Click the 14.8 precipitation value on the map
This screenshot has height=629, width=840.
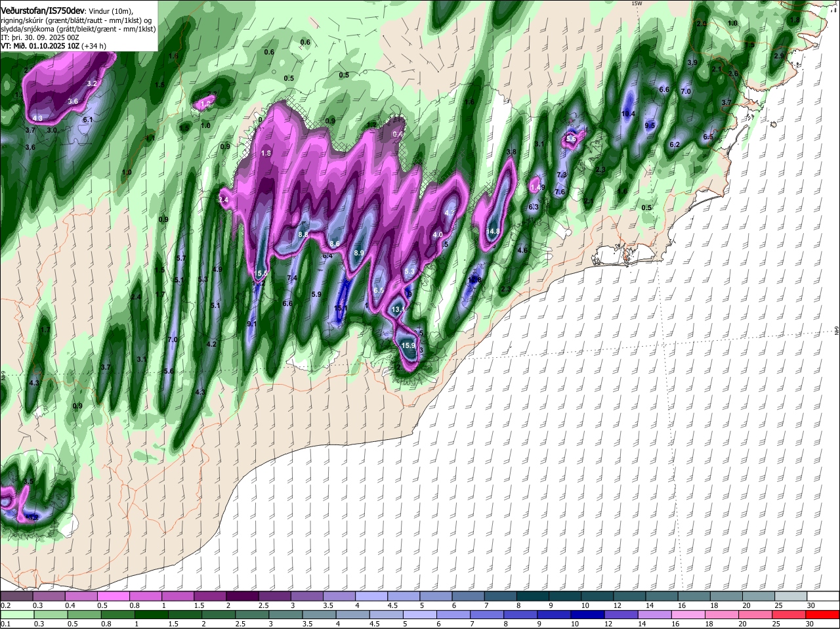(x=493, y=231)
